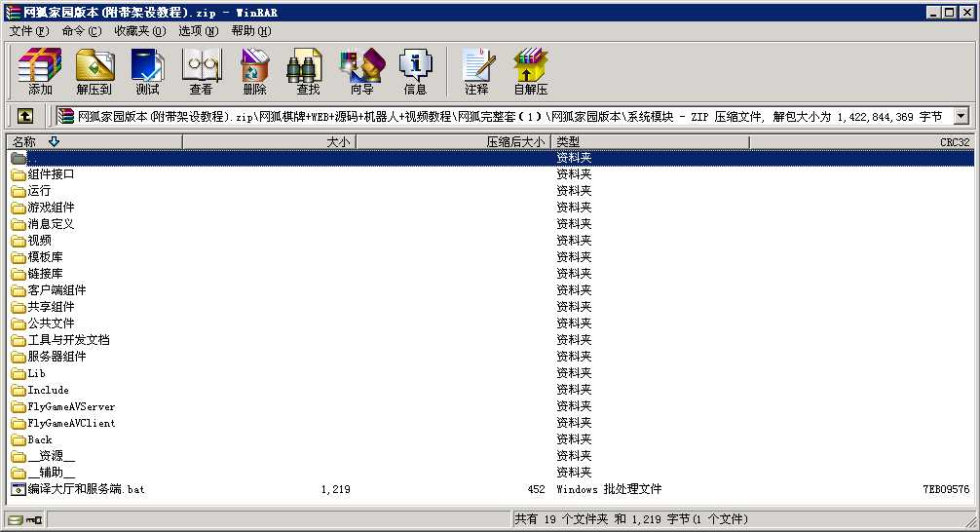Select the 服务器组件 folder name
This screenshot has width=980, height=532.
[x=57, y=357]
